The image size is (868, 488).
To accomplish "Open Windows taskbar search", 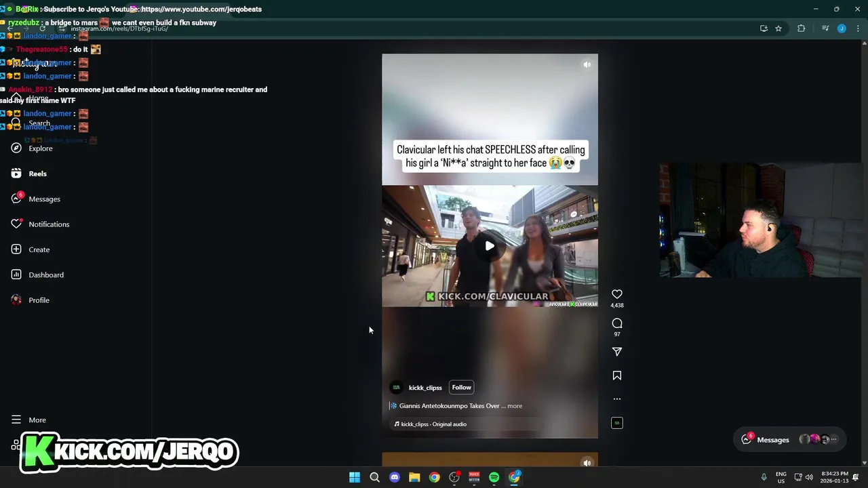I will pyautogui.click(x=374, y=478).
